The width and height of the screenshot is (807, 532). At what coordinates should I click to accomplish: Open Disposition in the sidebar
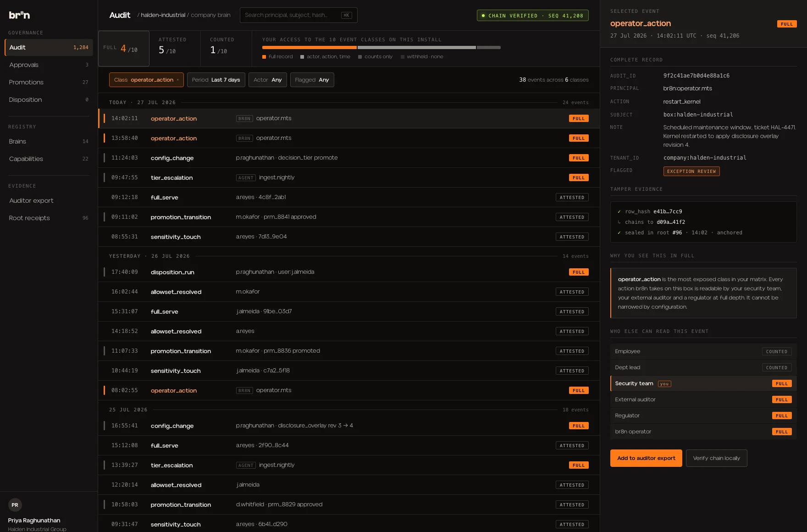[49, 100]
